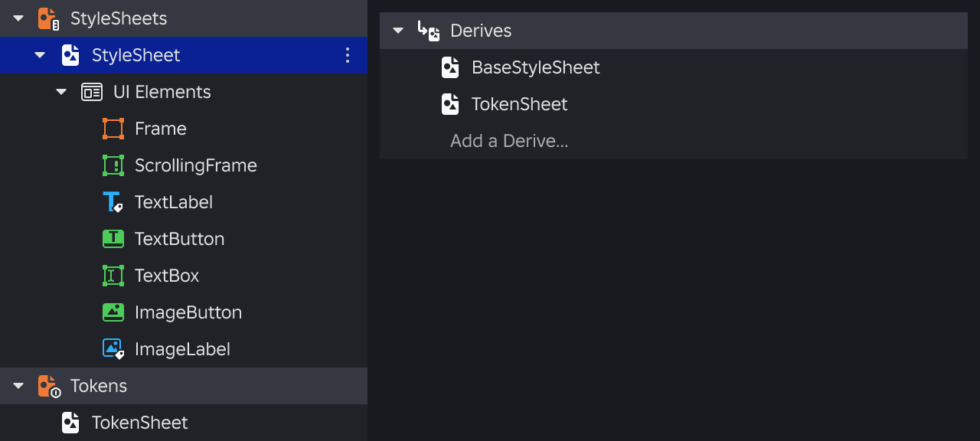
Task: Click the UI Elements group icon
Action: [92, 92]
